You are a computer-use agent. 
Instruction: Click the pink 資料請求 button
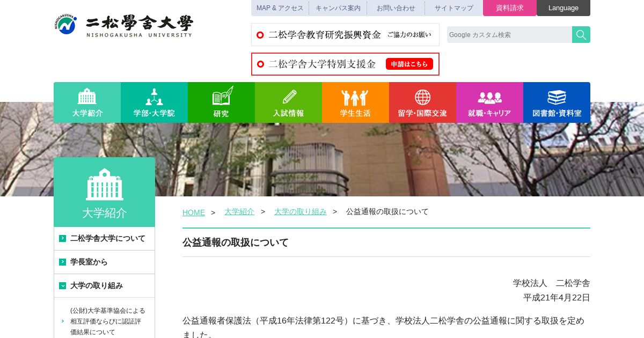tap(510, 8)
